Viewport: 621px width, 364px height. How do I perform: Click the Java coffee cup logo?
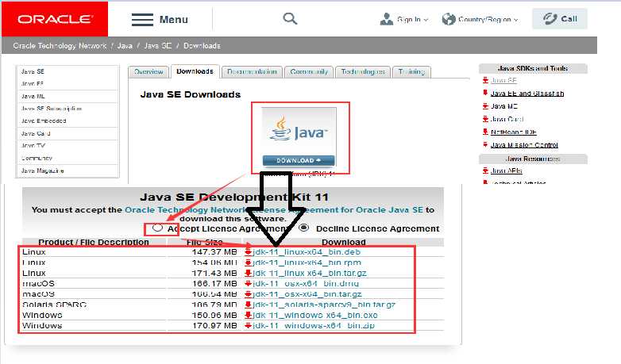pos(281,128)
